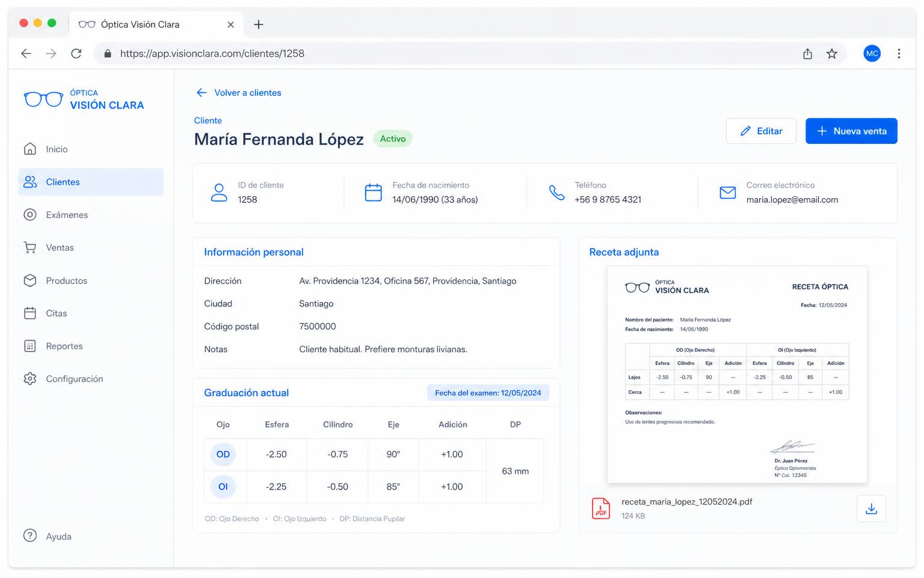Open the prescription document preview

coord(737,374)
